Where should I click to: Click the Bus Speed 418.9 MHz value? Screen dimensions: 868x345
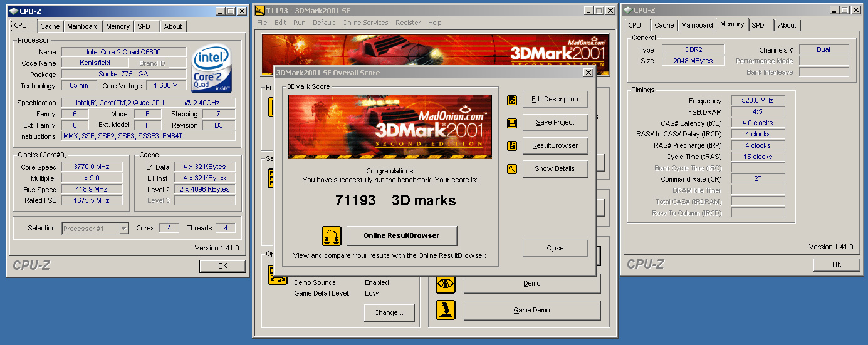click(x=92, y=190)
